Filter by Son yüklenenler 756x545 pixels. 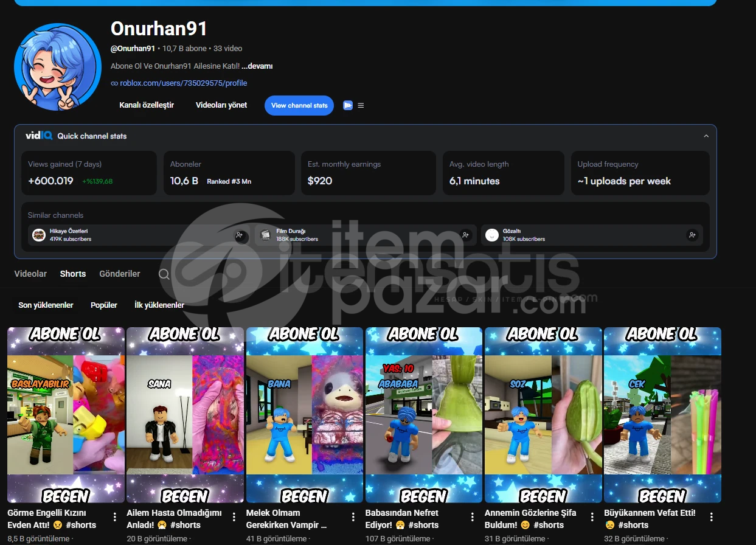pyautogui.click(x=46, y=305)
